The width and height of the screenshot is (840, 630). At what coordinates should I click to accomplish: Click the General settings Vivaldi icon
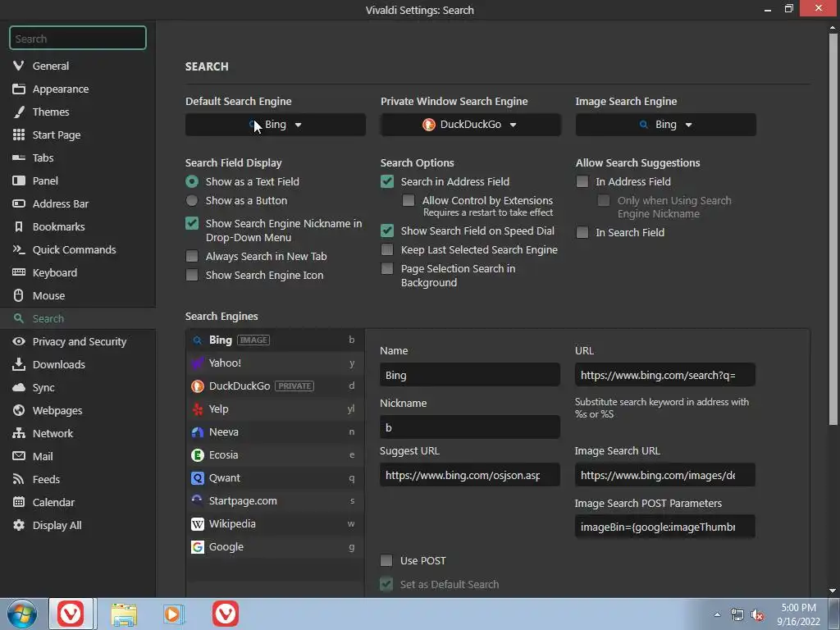[19, 66]
